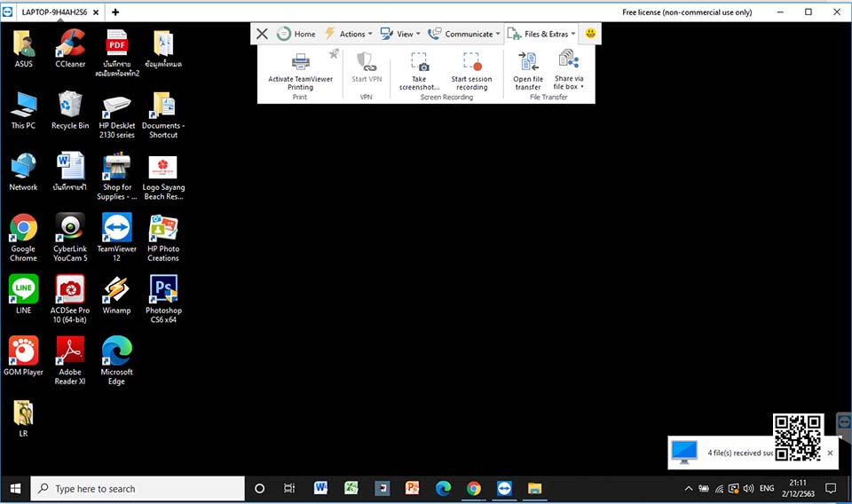Select the LR folder icon on desktop
The width and height of the screenshot is (852, 504).
click(23, 419)
